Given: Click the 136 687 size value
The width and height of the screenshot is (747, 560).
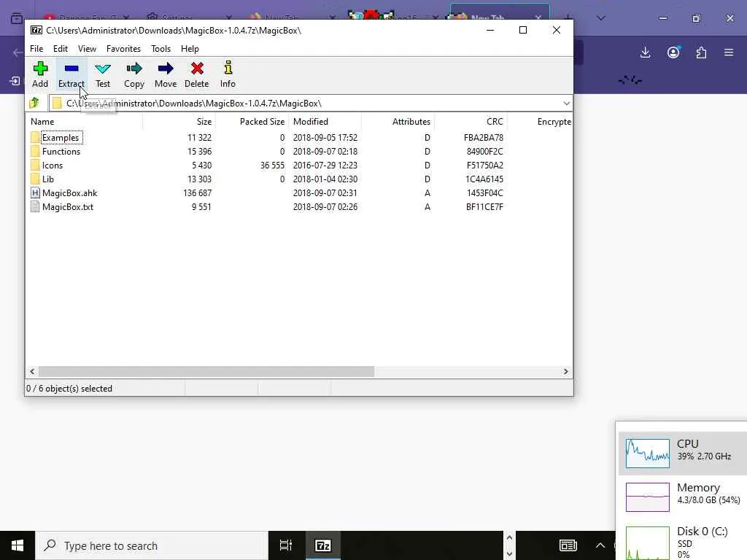Looking at the screenshot, I should pyautogui.click(x=197, y=192).
